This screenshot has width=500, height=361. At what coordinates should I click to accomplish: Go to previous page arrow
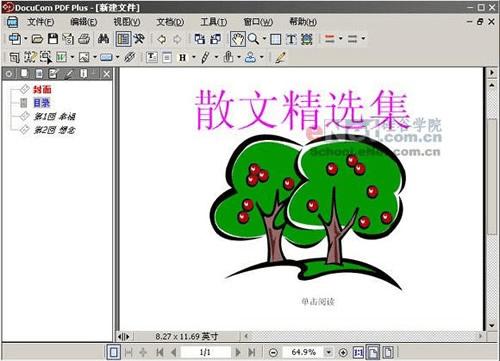[173, 352]
